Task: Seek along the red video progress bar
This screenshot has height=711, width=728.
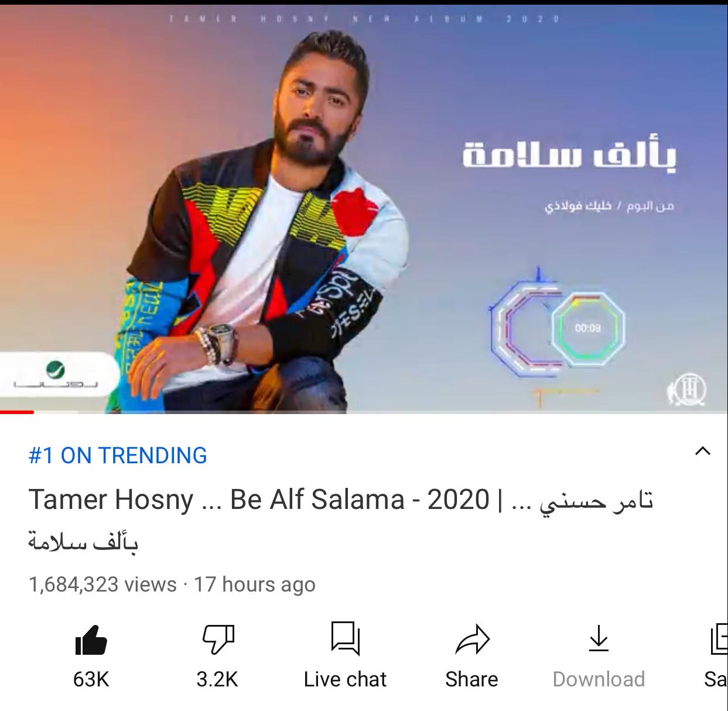Action: pos(364,412)
